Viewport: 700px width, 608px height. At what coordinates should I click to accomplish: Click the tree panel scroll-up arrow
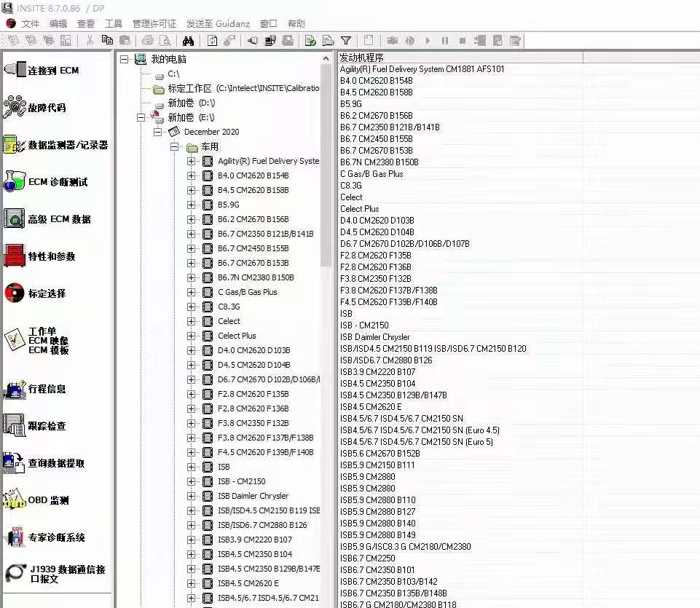[326, 58]
